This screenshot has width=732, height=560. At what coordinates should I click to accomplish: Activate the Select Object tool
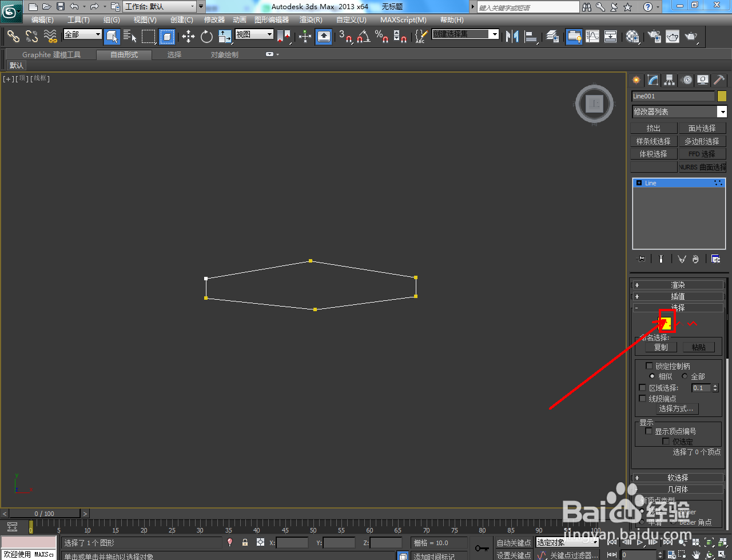pos(113,37)
